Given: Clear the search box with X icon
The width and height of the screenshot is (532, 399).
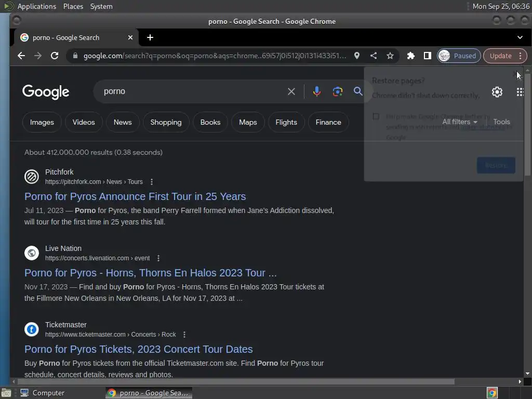Looking at the screenshot, I should [291, 91].
